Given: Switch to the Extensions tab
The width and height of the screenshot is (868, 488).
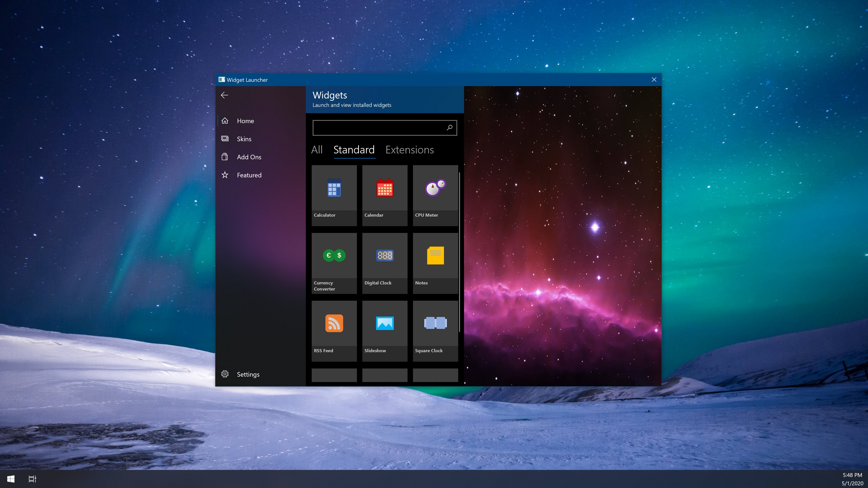Looking at the screenshot, I should (x=409, y=150).
